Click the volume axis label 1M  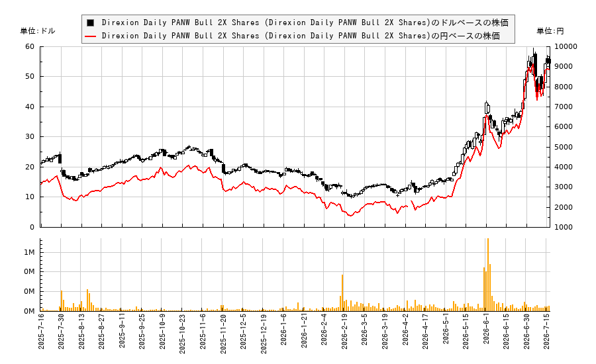[x=29, y=252]
